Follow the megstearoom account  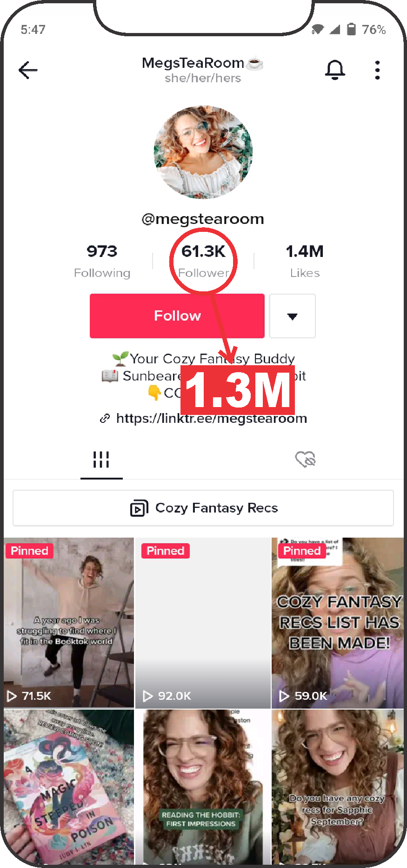[x=177, y=316]
